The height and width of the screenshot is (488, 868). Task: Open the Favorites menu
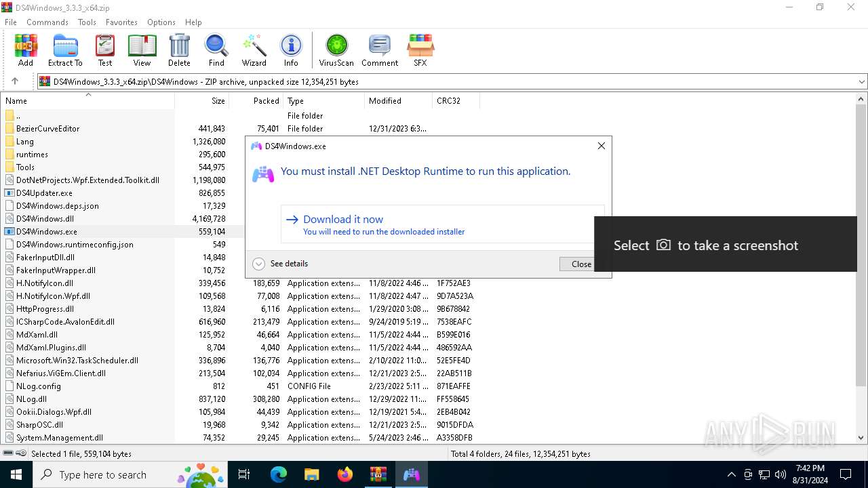coord(122,22)
